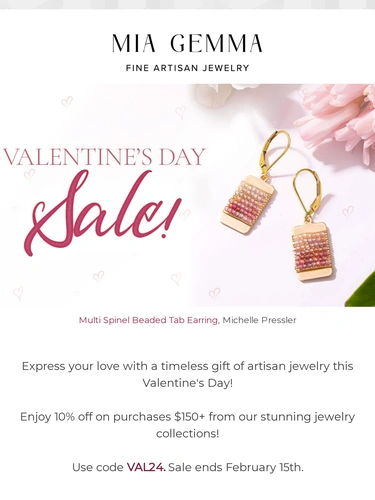Select the Valentine's Day banner heading
Viewport: 375px width, 500px height.
click(104, 157)
